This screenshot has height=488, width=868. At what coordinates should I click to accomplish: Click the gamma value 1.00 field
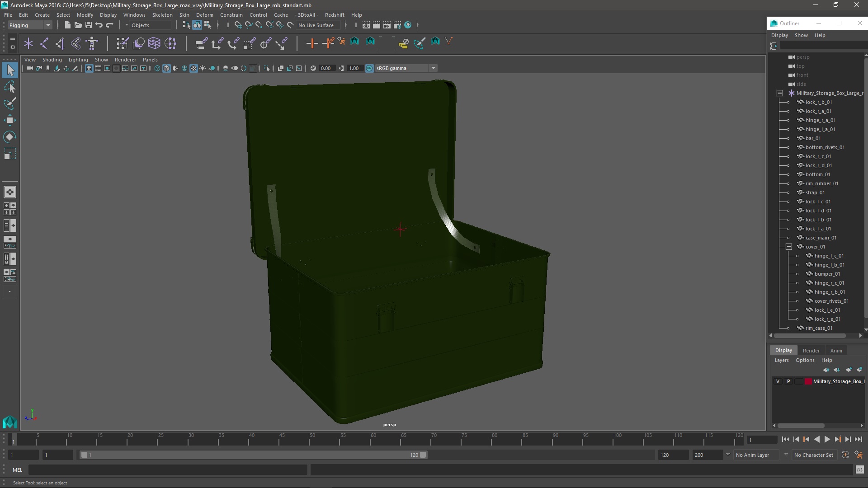tap(354, 68)
